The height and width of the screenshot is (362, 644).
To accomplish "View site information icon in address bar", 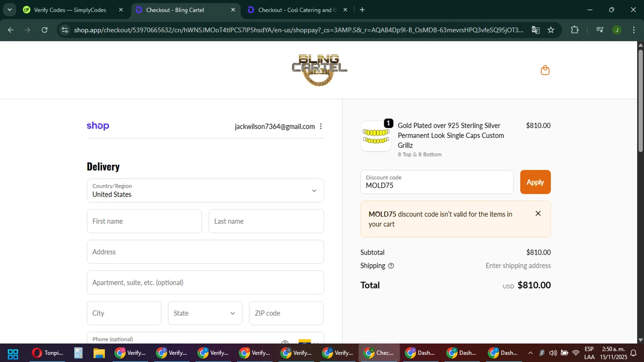I will pyautogui.click(x=64, y=30).
